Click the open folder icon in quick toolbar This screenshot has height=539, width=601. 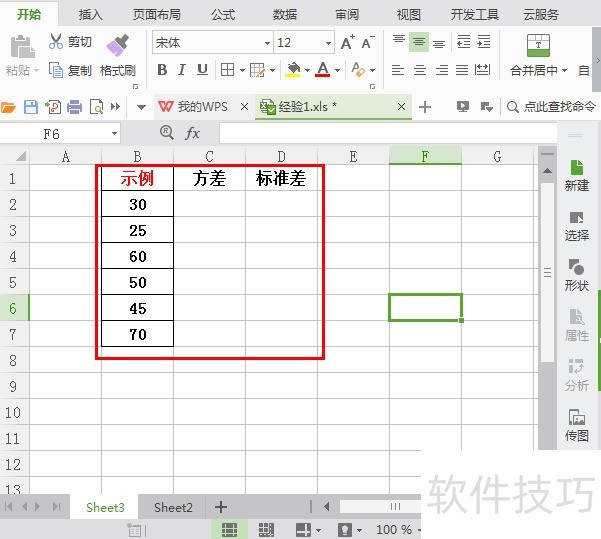click(8, 107)
